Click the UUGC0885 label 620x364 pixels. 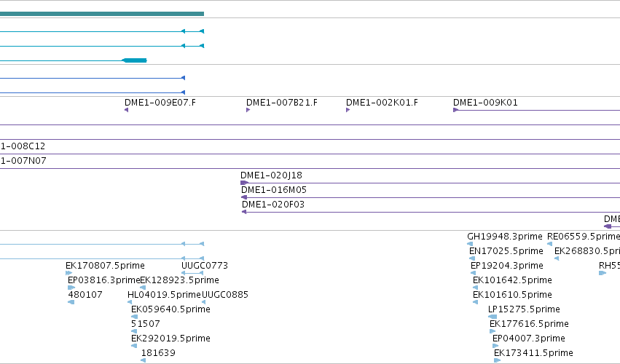coord(225,294)
